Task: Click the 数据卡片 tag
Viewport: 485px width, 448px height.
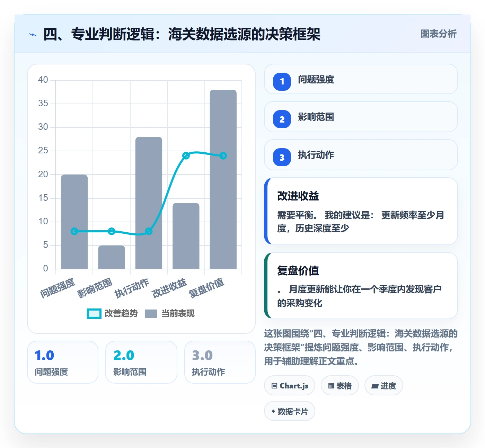Action: (290, 411)
